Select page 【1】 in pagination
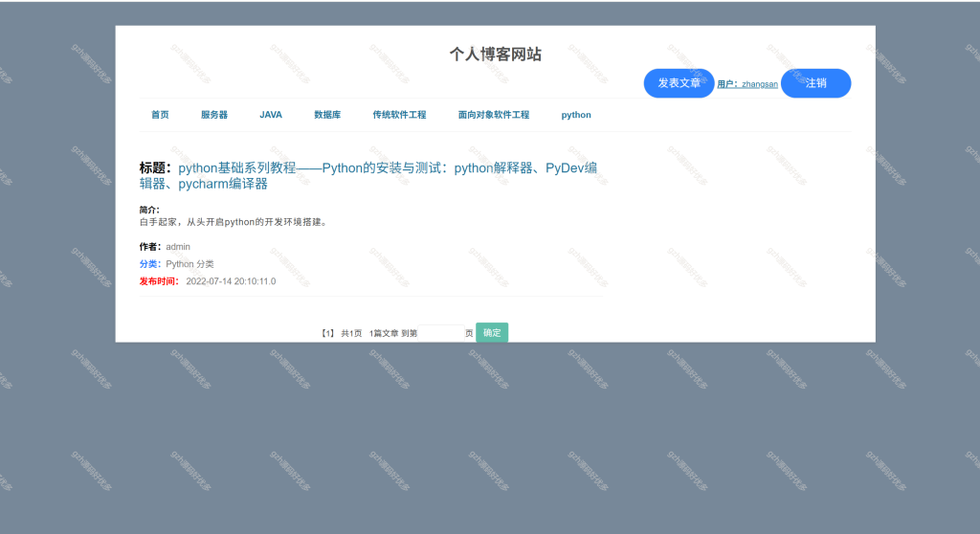 point(328,333)
